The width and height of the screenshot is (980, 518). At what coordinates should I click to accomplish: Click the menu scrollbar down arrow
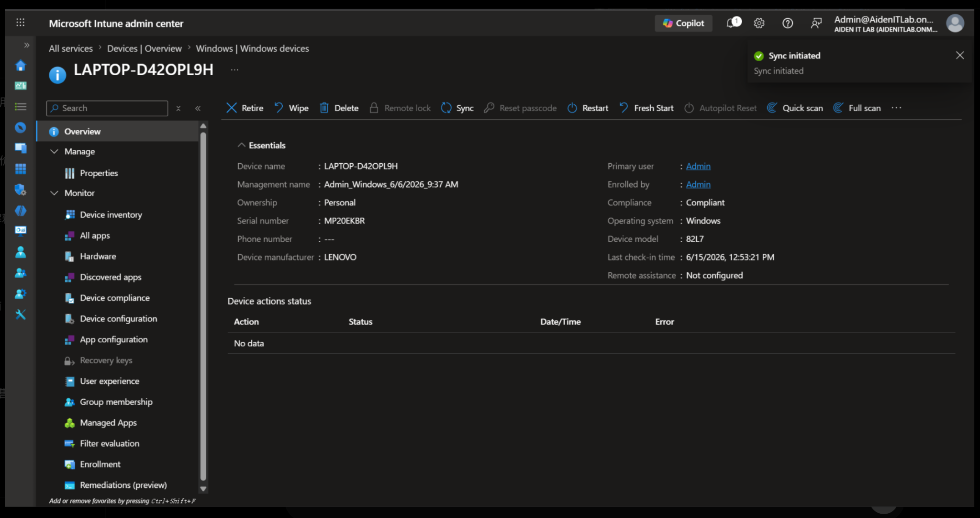click(x=203, y=489)
